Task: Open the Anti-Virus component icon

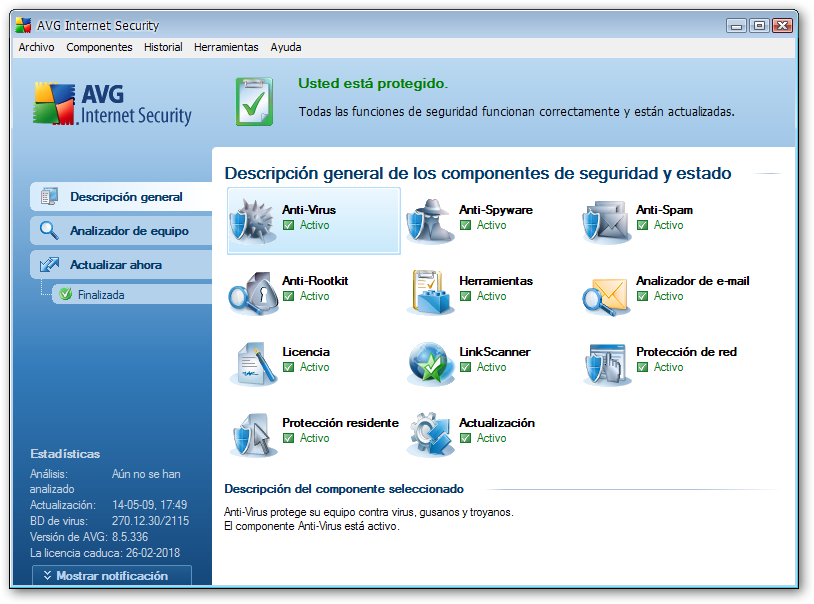Action: [x=253, y=220]
